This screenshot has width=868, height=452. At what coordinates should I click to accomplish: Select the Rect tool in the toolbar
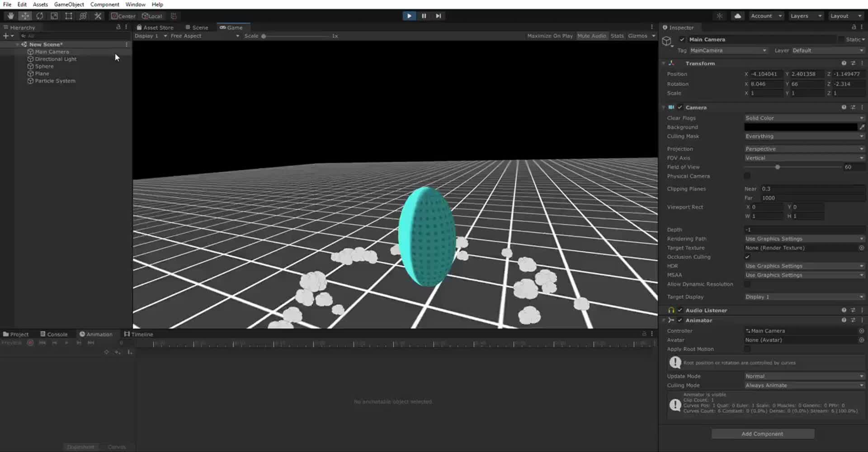pyautogui.click(x=69, y=16)
